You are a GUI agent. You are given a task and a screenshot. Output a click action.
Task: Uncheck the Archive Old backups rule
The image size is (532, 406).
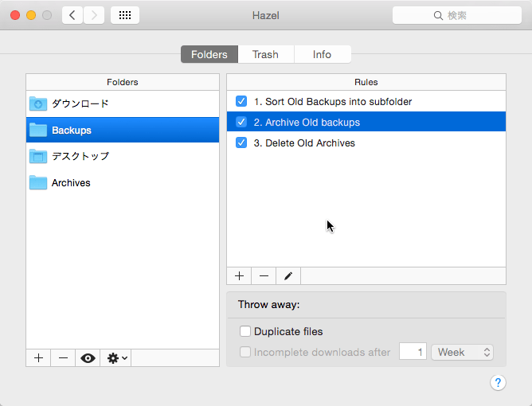tap(241, 123)
